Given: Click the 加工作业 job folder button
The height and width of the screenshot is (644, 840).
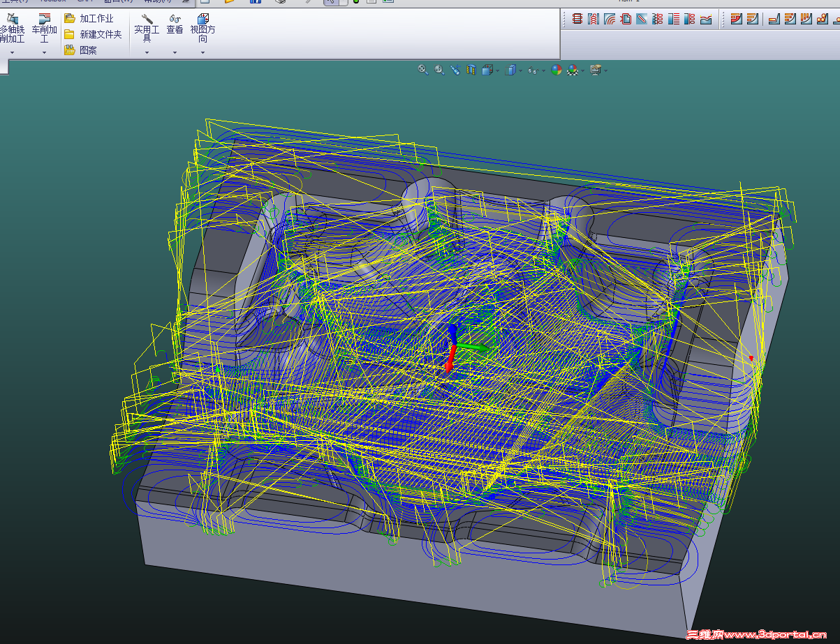Looking at the screenshot, I should (x=89, y=18).
